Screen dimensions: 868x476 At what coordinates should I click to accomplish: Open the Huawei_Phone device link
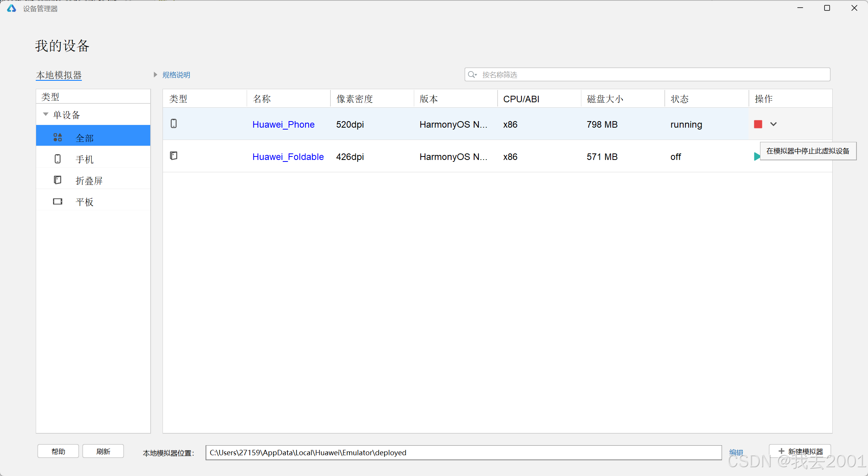[x=283, y=125]
